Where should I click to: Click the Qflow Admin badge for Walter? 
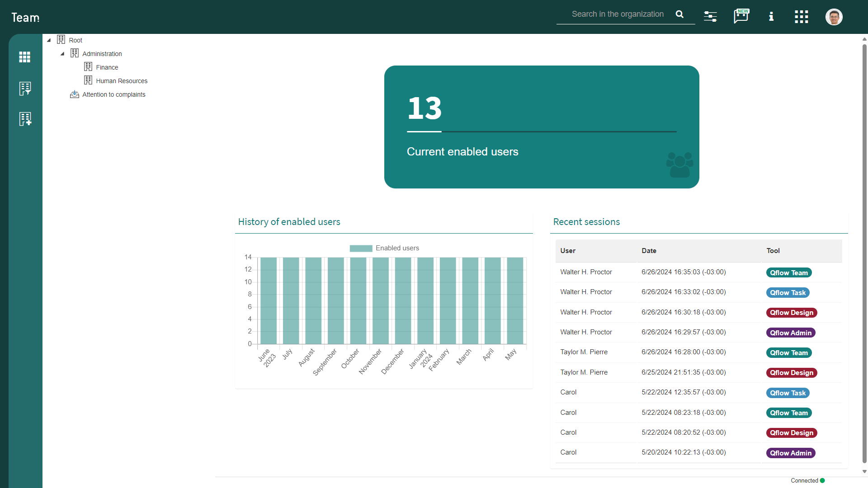pyautogui.click(x=791, y=333)
